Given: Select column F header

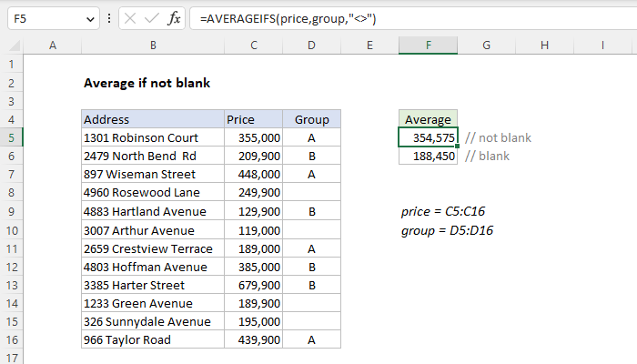Looking at the screenshot, I should (x=429, y=45).
